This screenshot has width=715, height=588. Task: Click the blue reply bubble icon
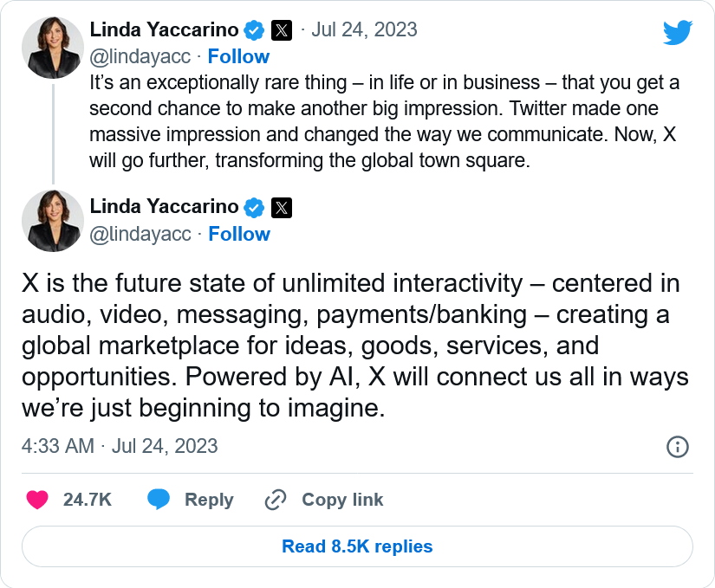(158, 500)
